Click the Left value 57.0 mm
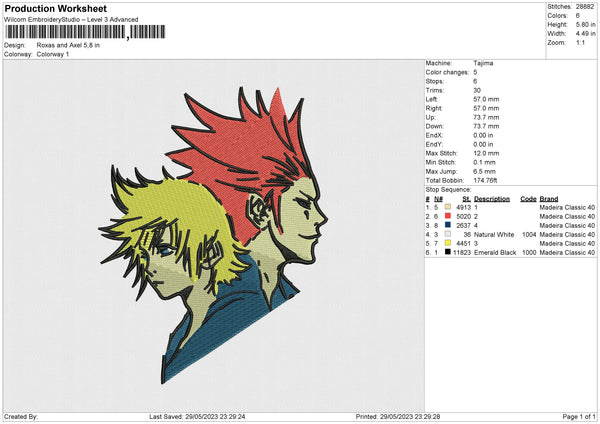This screenshot has height=424, width=600. [486, 99]
